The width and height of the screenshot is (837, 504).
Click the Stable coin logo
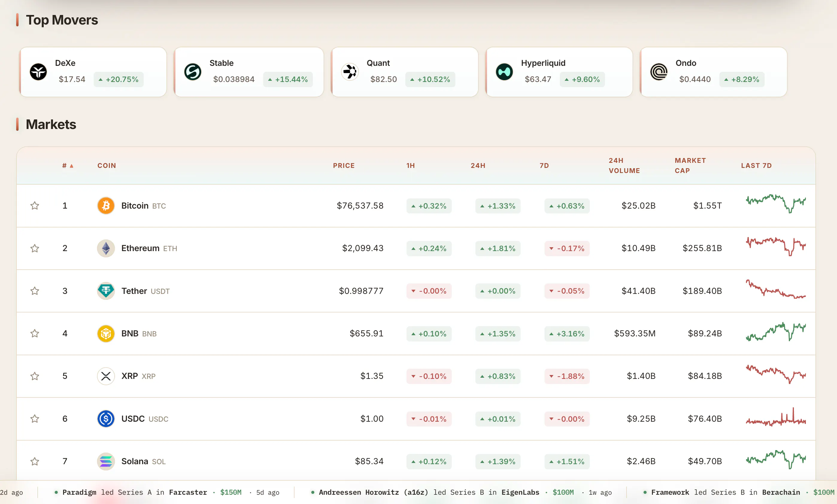click(x=192, y=72)
